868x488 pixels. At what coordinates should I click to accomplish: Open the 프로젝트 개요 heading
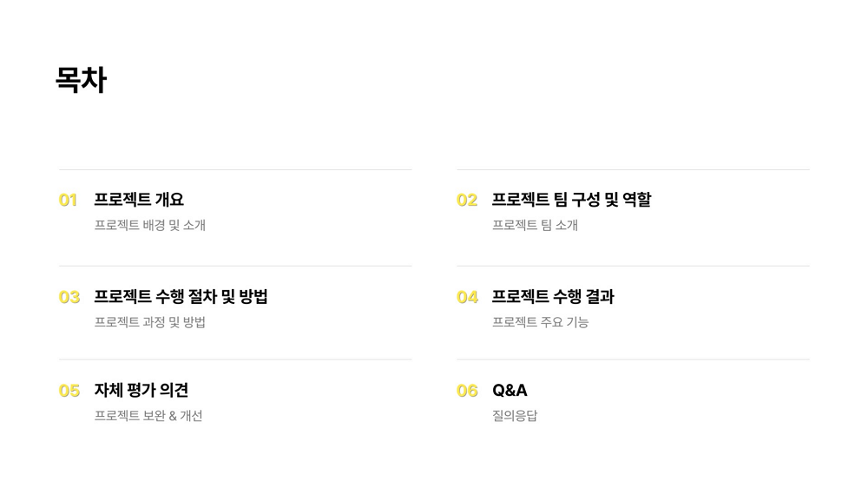139,200
